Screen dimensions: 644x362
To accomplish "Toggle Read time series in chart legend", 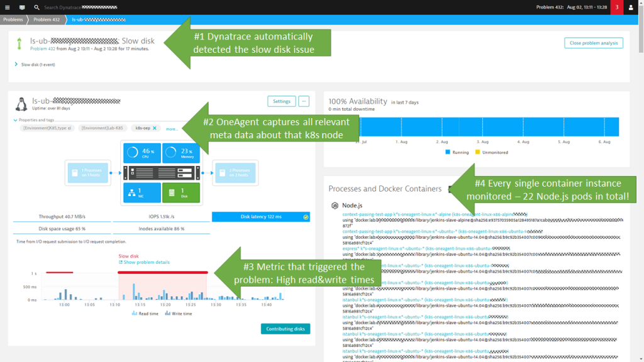I will coord(145,314).
